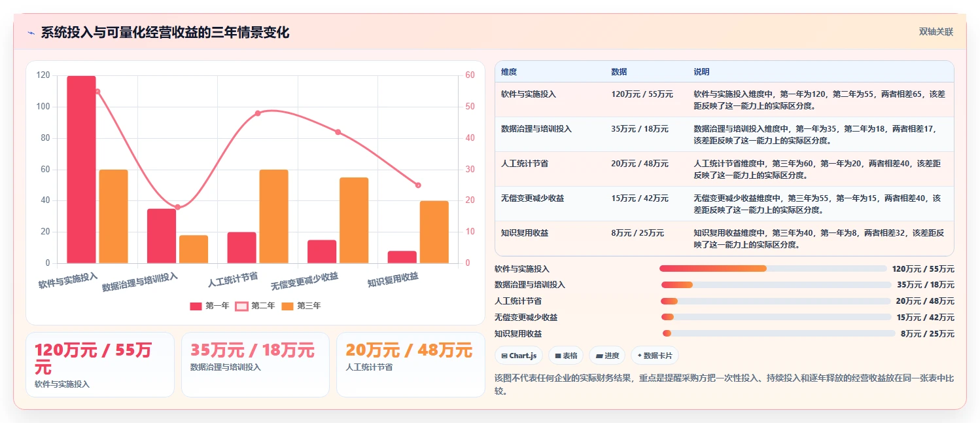This screenshot has height=423, width=980.
Task: Open the 120万元 / 55万元 data card
Action: (100, 365)
